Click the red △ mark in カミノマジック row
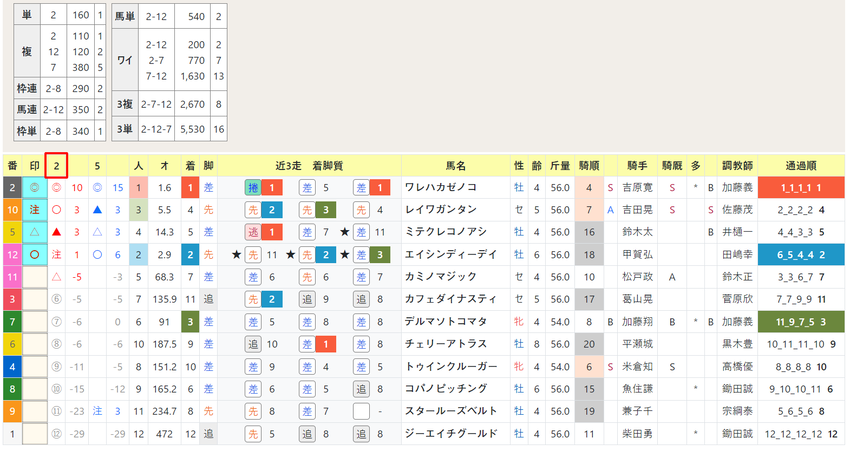 tap(56, 277)
